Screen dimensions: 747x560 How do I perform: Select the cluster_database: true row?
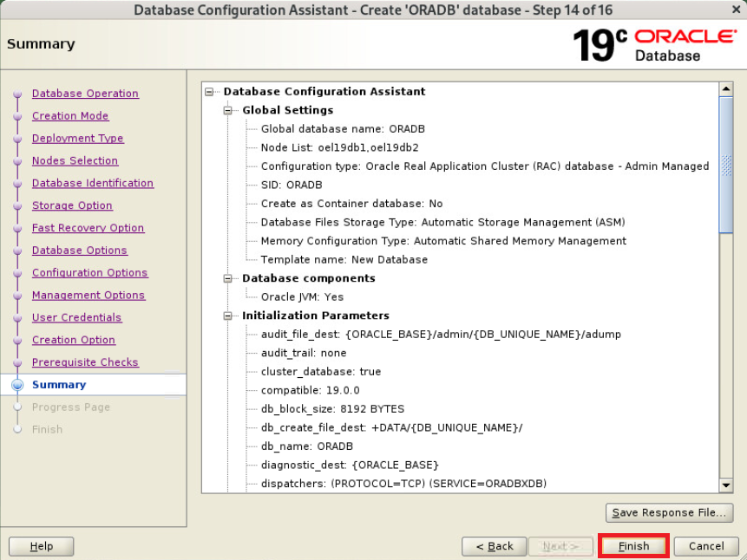(321, 371)
